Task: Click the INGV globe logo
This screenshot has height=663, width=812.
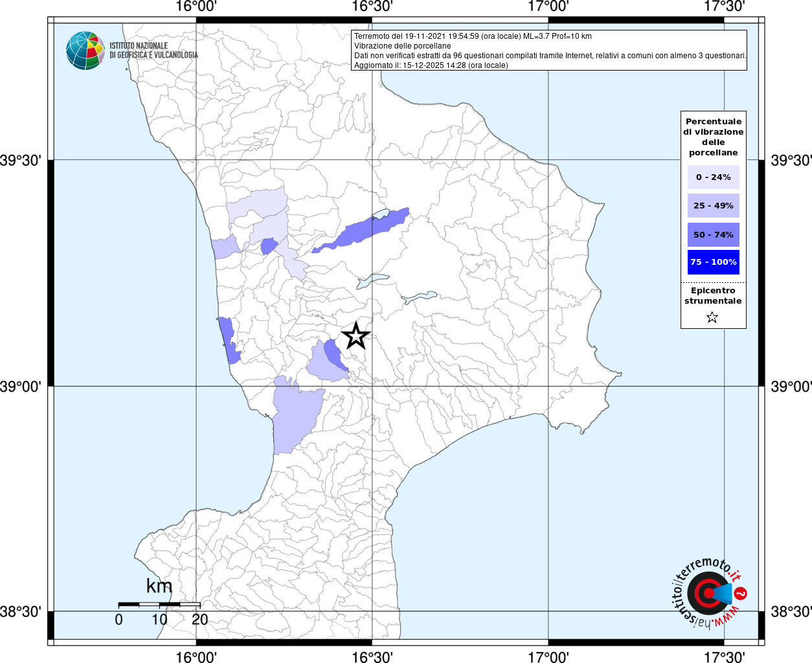Action: tap(85, 51)
